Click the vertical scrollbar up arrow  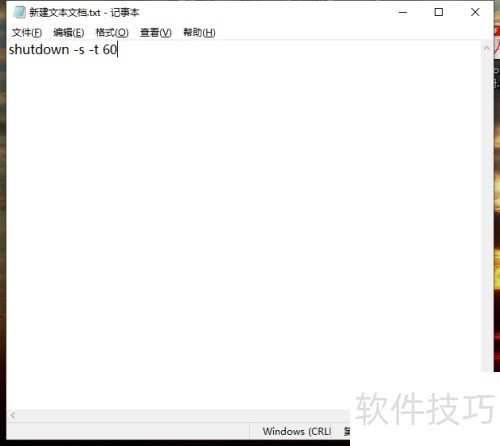[487, 48]
